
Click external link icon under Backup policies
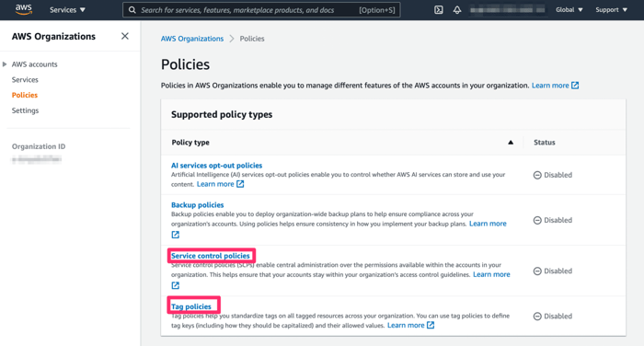click(176, 235)
